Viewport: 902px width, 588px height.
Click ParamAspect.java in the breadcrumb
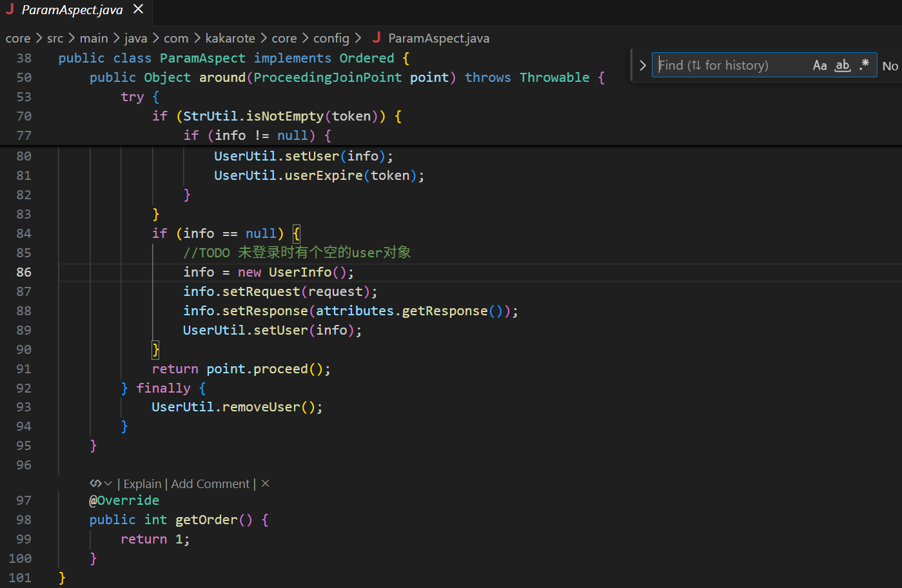point(438,38)
